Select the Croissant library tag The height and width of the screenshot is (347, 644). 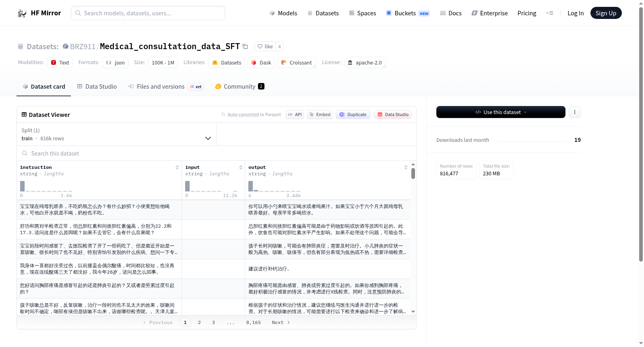point(297,62)
